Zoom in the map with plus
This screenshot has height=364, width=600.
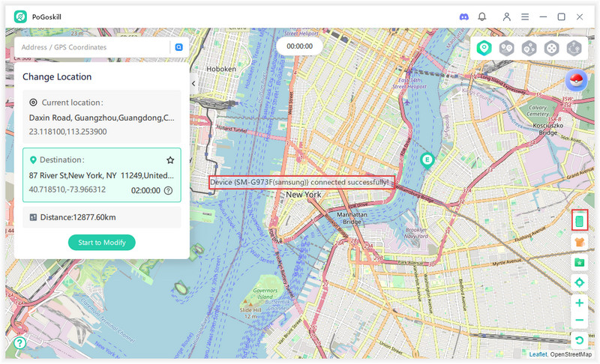[579, 303]
